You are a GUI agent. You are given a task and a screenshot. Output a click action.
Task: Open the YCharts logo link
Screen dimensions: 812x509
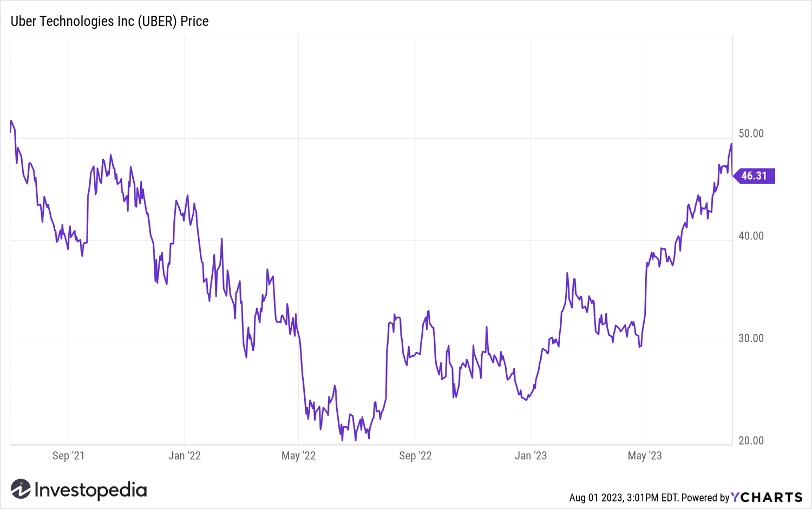click(767, 497)
